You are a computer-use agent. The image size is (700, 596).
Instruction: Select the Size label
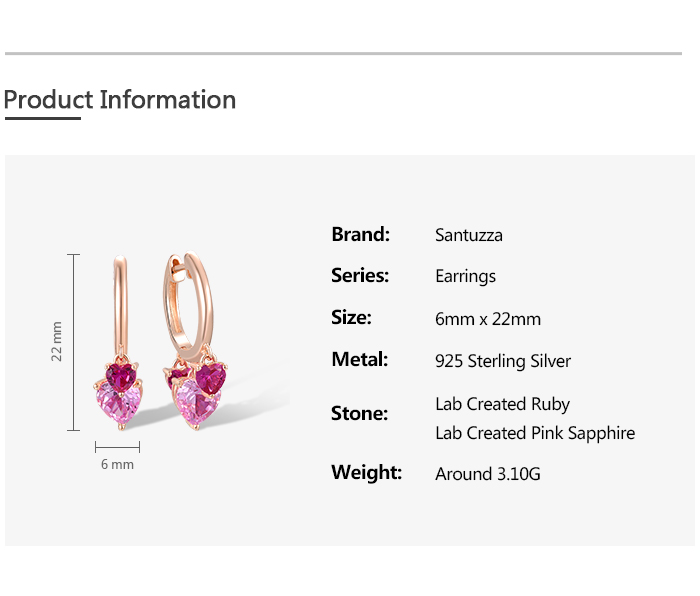351,318
